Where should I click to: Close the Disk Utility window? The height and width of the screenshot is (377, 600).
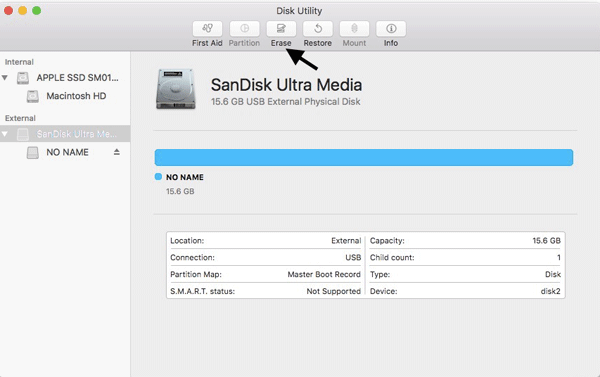[x=8, y=11]
